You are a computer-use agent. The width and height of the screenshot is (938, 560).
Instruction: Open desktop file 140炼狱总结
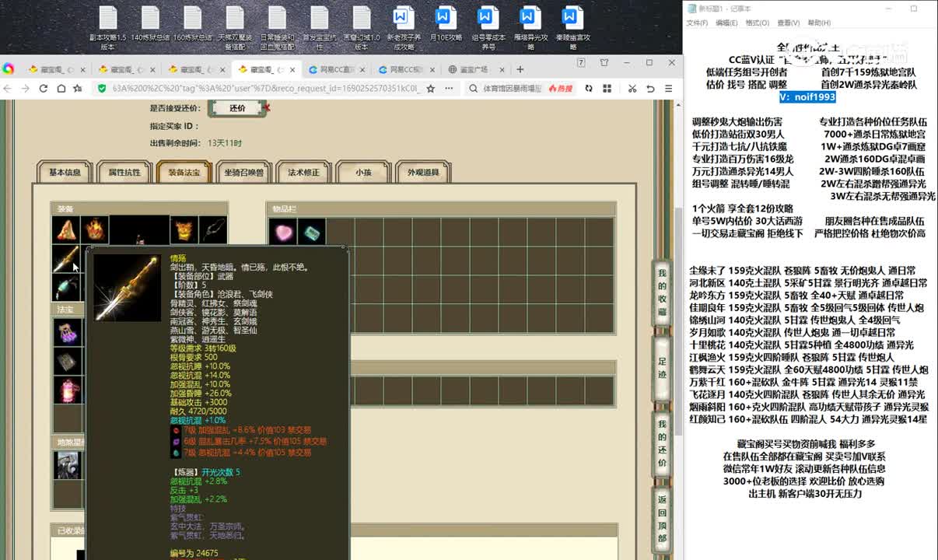click(x=150, y=24)
